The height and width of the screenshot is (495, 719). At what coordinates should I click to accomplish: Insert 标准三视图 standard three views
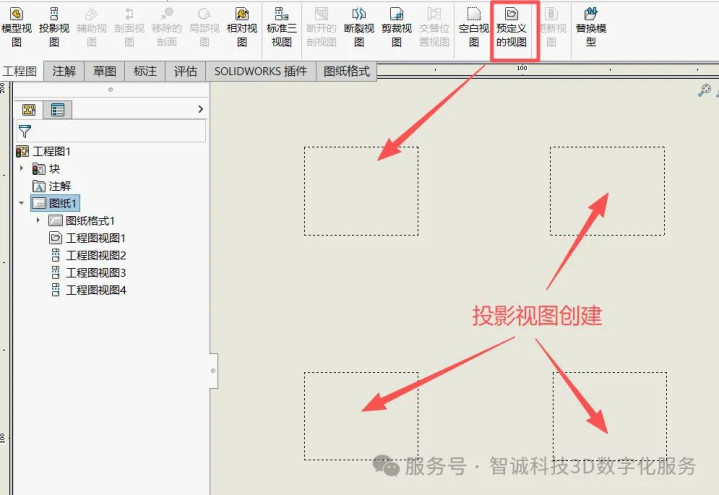pos(282,28)
